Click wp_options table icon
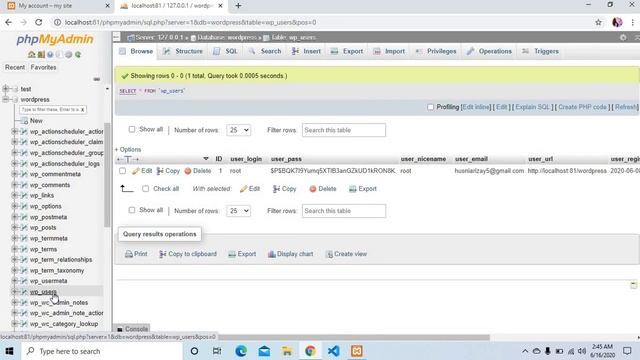Screen dimensions: 640x360 click(x=24, y=207)
